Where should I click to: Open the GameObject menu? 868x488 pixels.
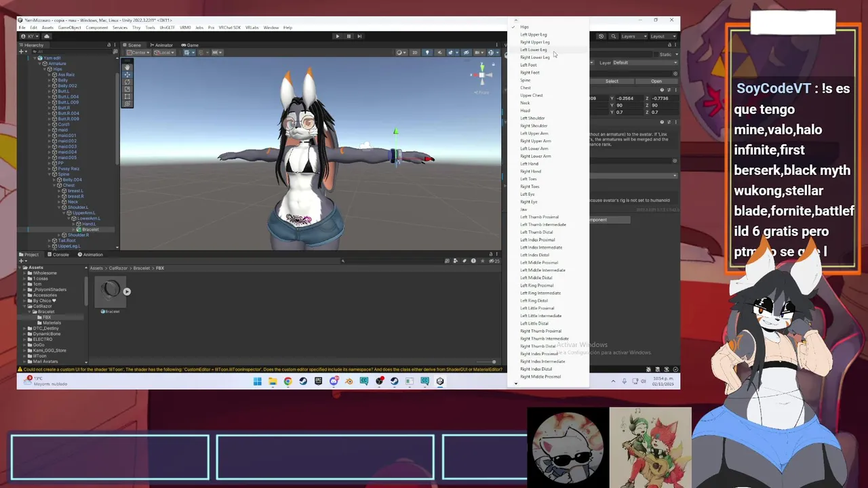(69, 28)
